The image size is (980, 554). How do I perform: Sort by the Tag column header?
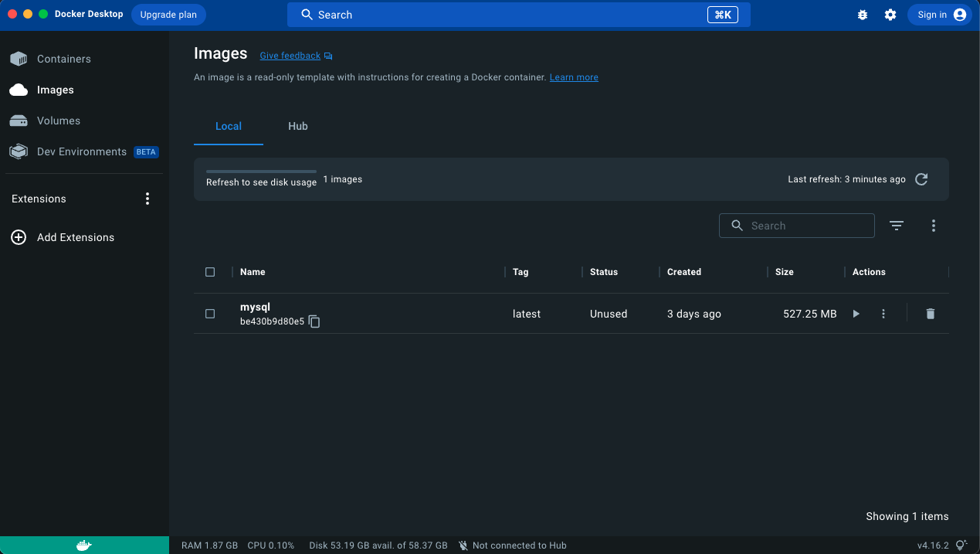click(521, 272)
